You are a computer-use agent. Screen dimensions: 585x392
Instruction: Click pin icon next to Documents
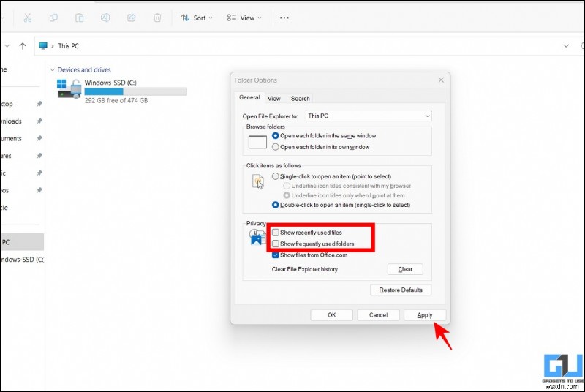click(x=39, y=138)
